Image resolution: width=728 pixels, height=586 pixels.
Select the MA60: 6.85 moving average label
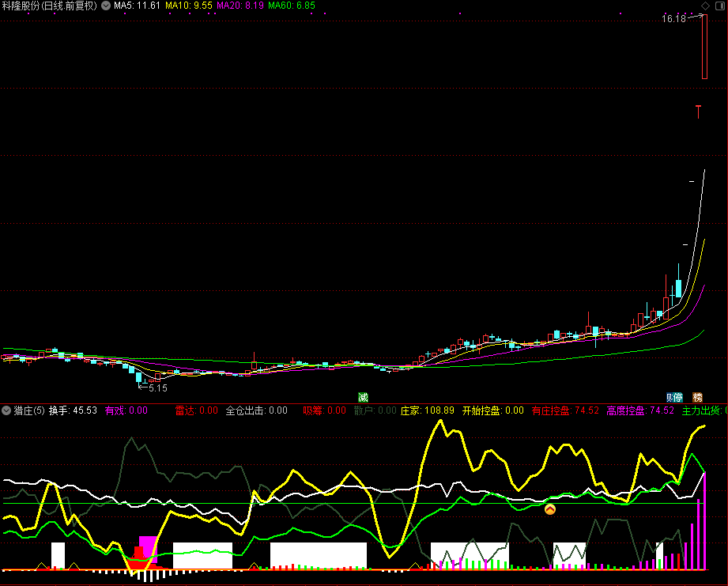click(x=292, y=6)
